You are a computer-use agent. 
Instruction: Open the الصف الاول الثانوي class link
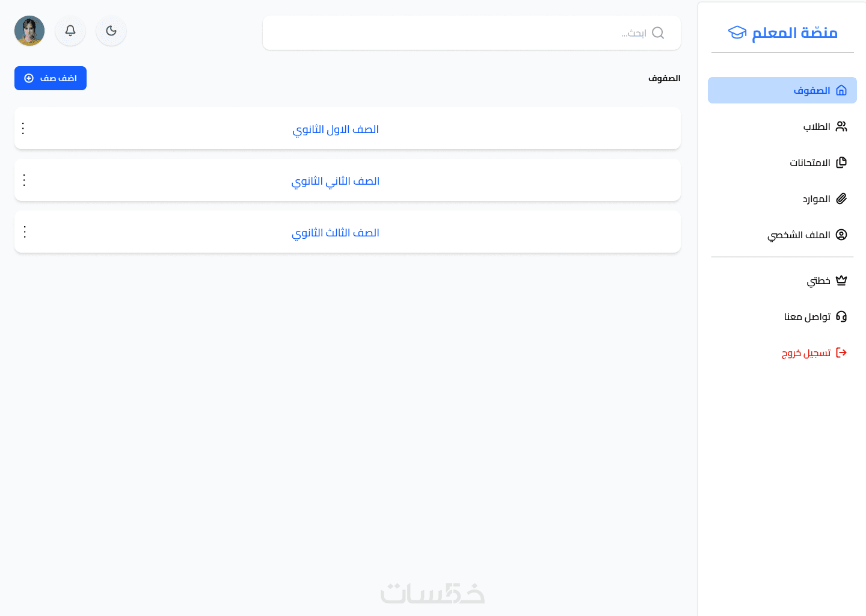coord(336,129)
